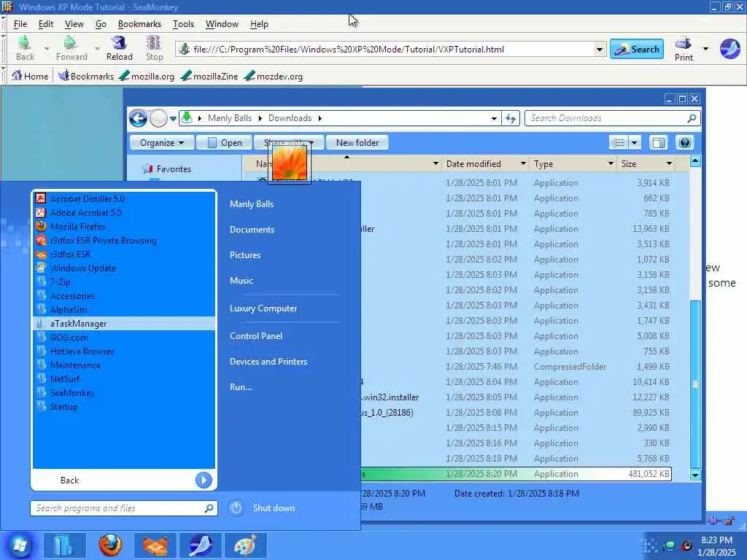Click the Search Downloads field

coord(612,118)
